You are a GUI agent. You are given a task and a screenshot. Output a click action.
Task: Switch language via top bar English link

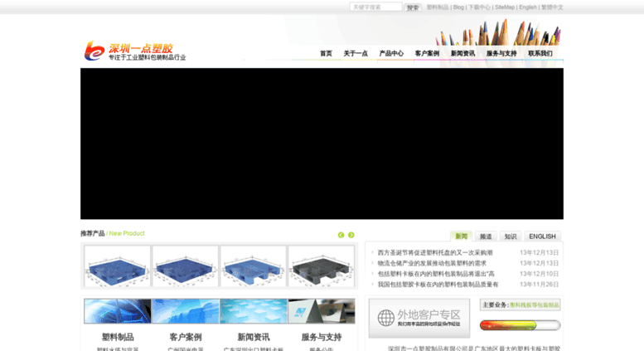[x=528, y=7]
